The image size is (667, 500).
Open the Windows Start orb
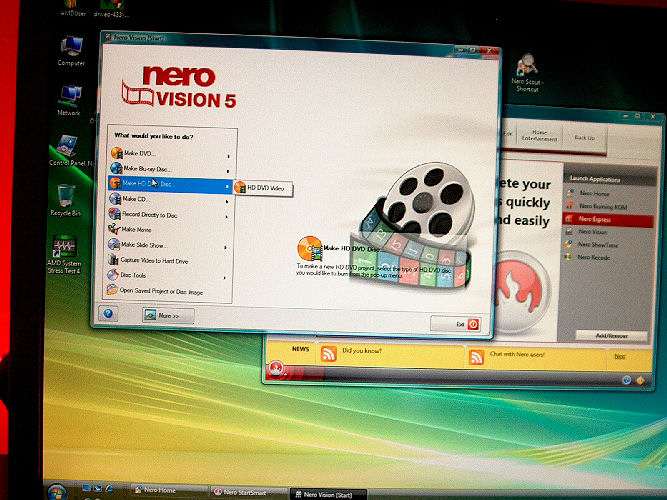point(57,491)
